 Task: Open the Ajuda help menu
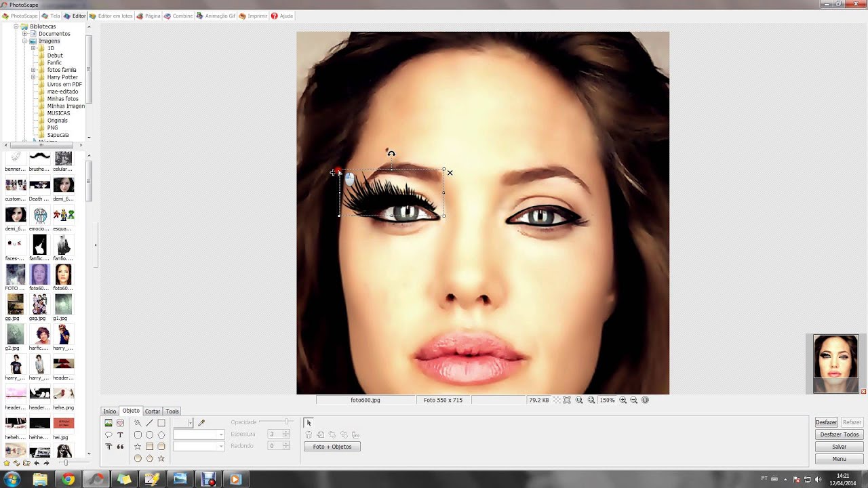[282, 16]
